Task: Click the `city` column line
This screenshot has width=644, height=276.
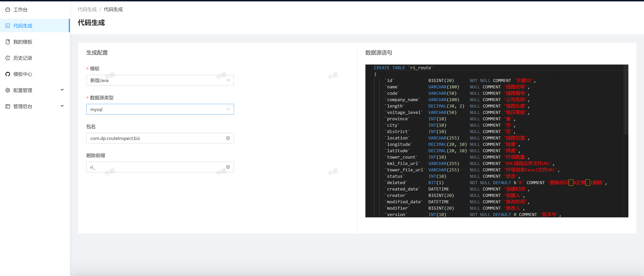Action: pos(450,125)
